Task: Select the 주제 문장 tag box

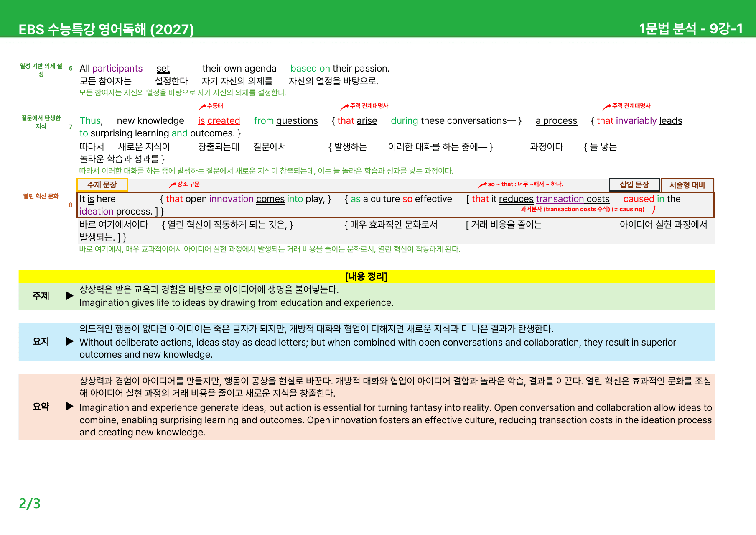Action: (102, 184)
